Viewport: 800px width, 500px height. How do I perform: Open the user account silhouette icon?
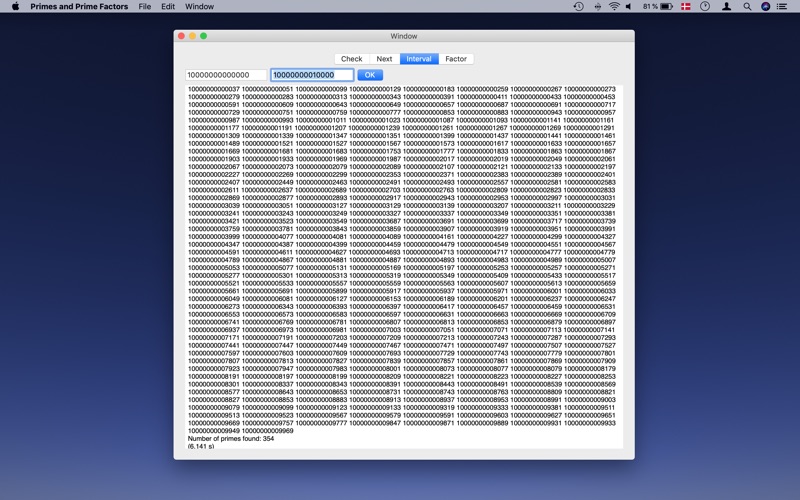726,7
